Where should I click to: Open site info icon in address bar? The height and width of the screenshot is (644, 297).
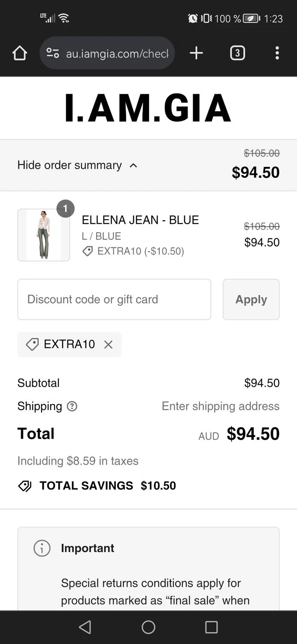click(x=53, y=53)
